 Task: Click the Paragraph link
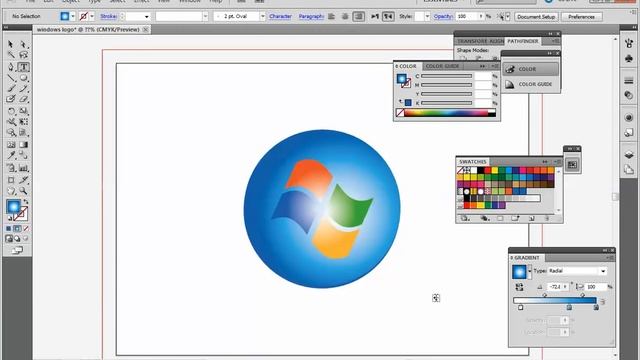pyautogui.click(x=311, y=16)
